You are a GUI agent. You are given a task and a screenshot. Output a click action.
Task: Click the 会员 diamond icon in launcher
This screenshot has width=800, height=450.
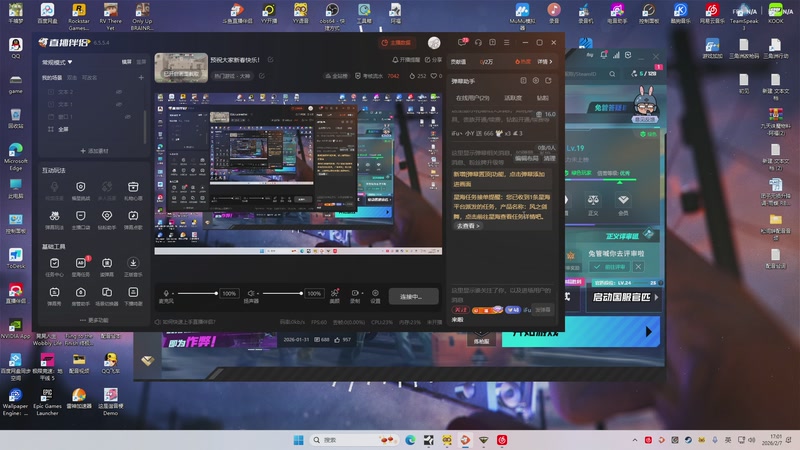click(623, 203)
